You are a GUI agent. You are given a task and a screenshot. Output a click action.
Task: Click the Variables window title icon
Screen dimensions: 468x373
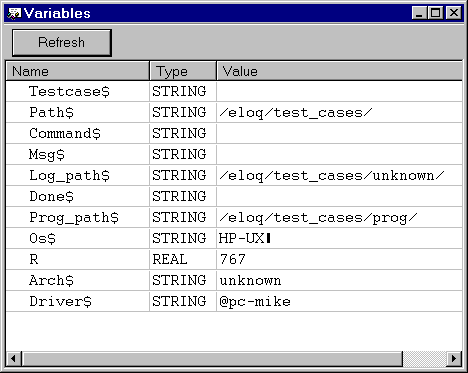14,13
